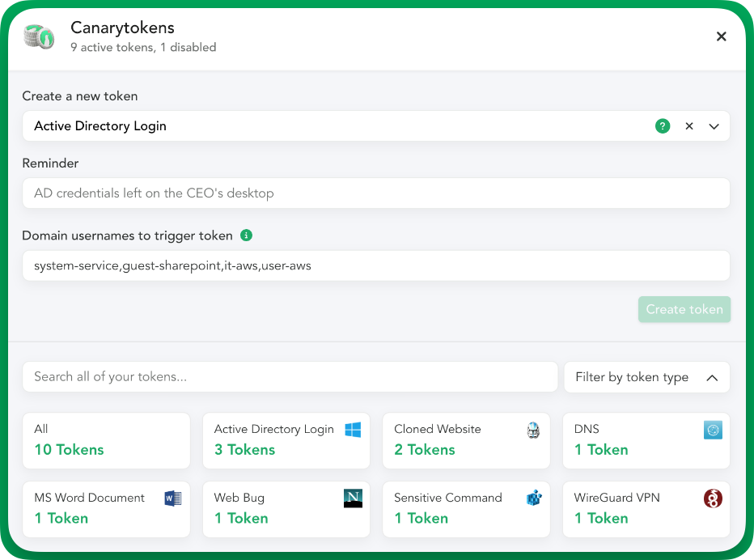Image resolution: width=754 pixels, height=560 pixels.
Task: Click the Search all of your tokens box
Action: pyautogui.click(x=290, y=376)
